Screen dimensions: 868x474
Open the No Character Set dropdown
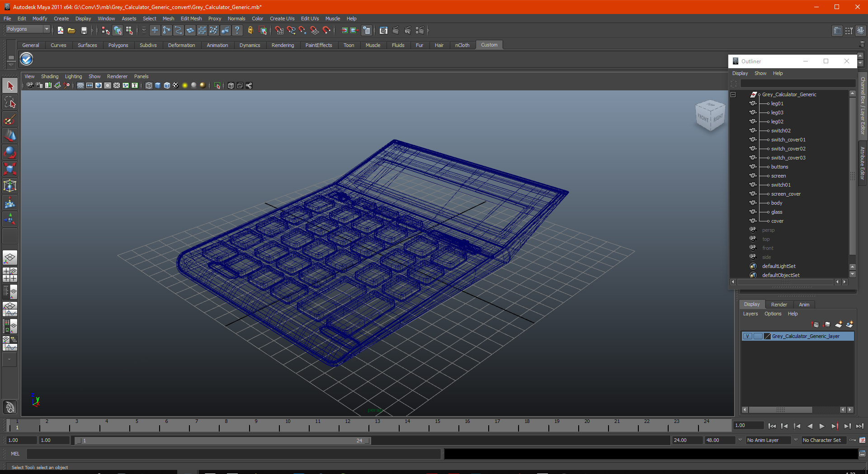click(x=824, y=440)
